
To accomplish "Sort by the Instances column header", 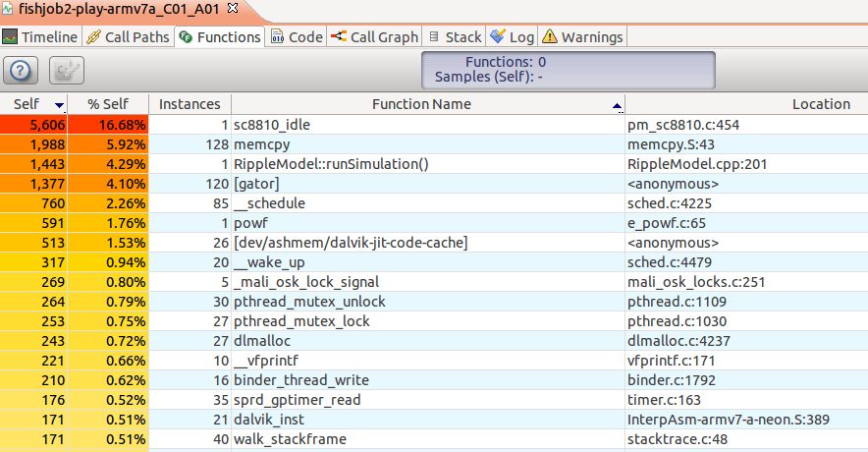I will point(190,104).
